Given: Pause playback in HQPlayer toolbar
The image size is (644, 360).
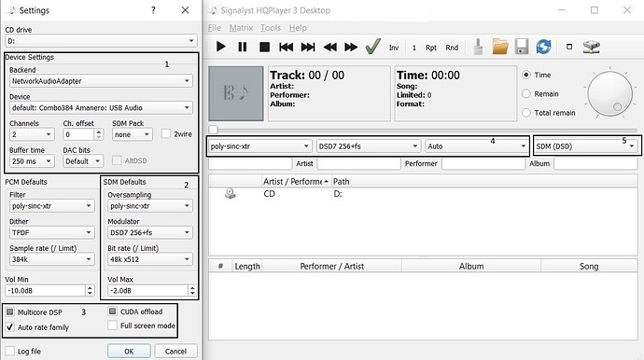Looking at the screenshot, I should (x=243, y=47).
